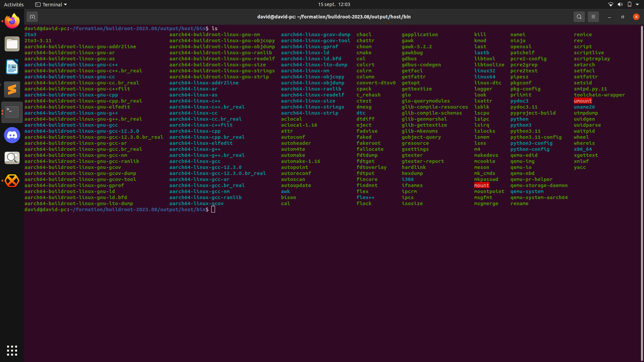Click the hexdump entry
644x362 pixels.
click(412, 173)
